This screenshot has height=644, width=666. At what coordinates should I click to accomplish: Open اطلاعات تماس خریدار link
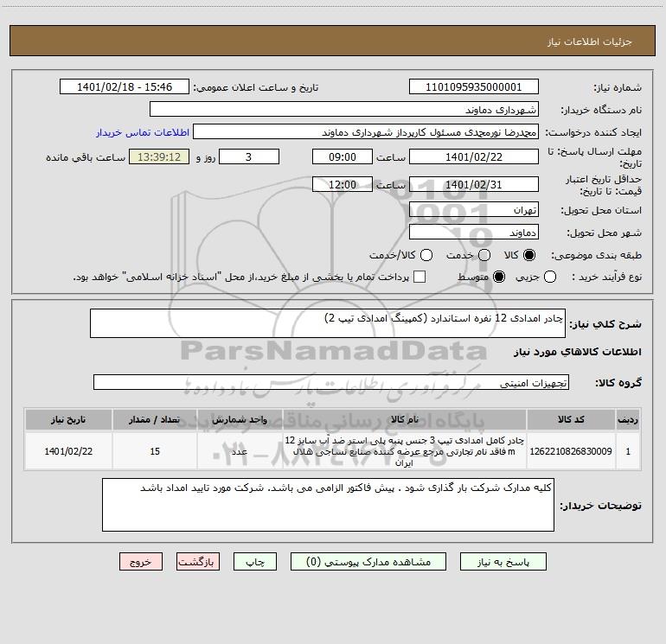pos(143,132)
